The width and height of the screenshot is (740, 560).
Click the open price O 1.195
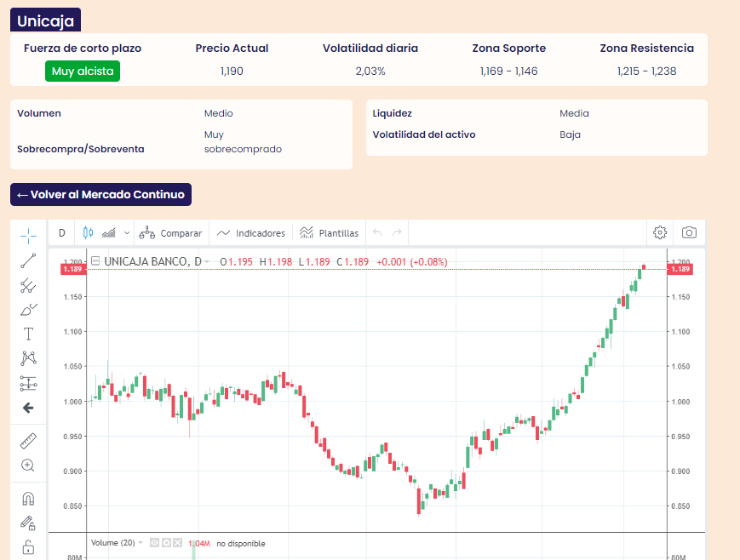click(236, 262)
